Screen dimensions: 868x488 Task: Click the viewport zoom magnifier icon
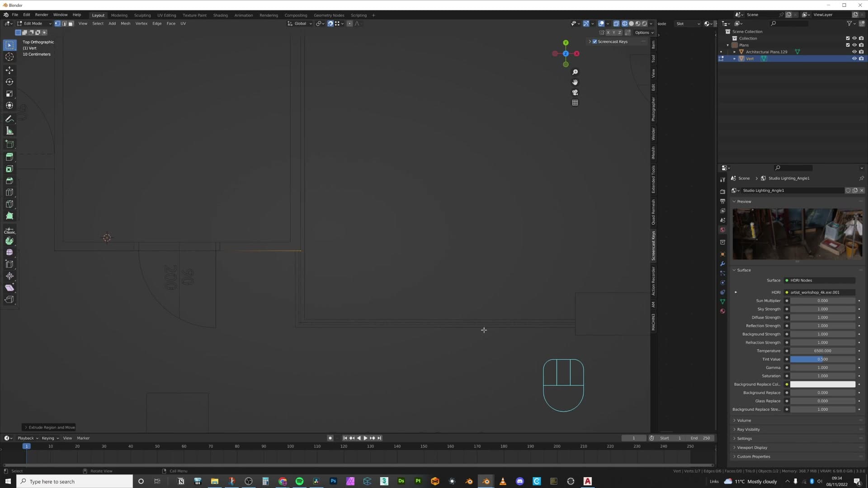(575, 72)
